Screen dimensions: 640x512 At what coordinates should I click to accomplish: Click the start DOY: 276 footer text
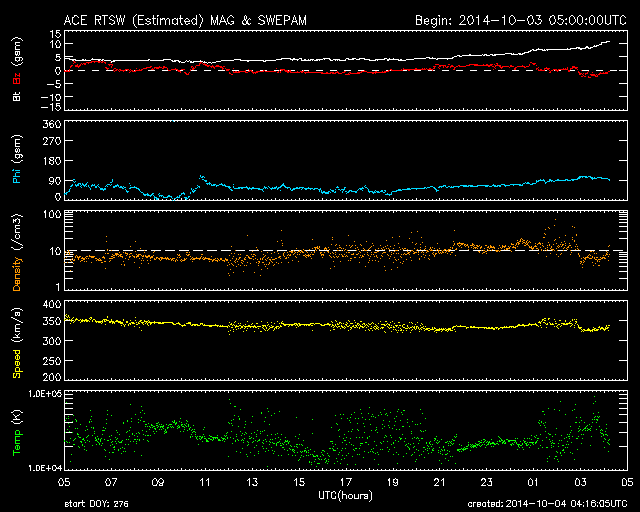[x=96, y=504]
